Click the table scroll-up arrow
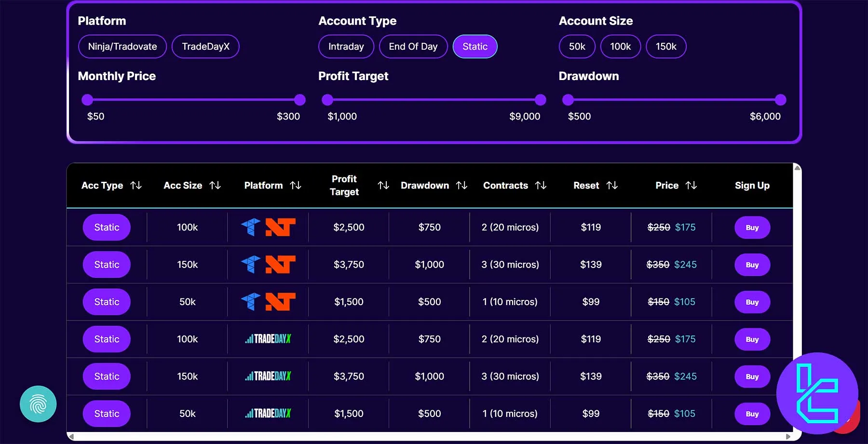The height and width of the screenshot is (444, 868). coord(798,168)
